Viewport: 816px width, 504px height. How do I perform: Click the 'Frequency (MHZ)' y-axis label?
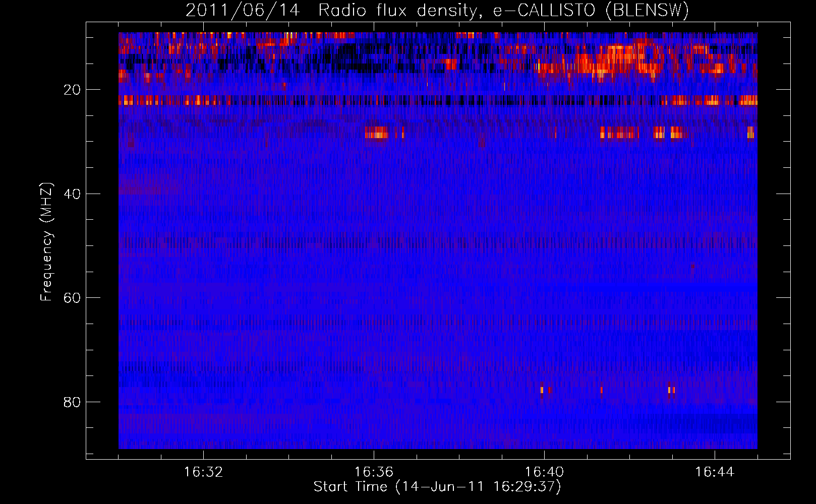(x=46, y=242)
